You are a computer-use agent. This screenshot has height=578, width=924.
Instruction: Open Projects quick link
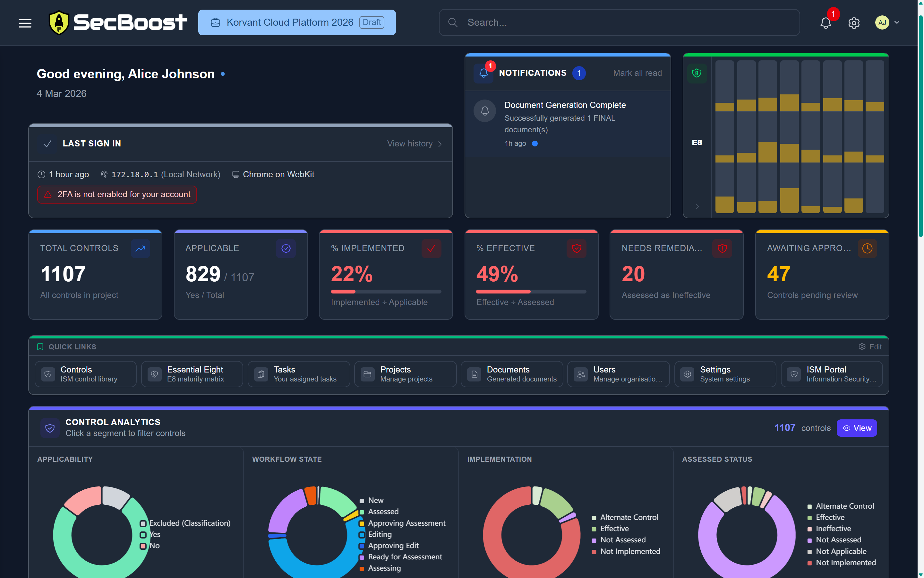pyautogui.click(x=406, y=374)
